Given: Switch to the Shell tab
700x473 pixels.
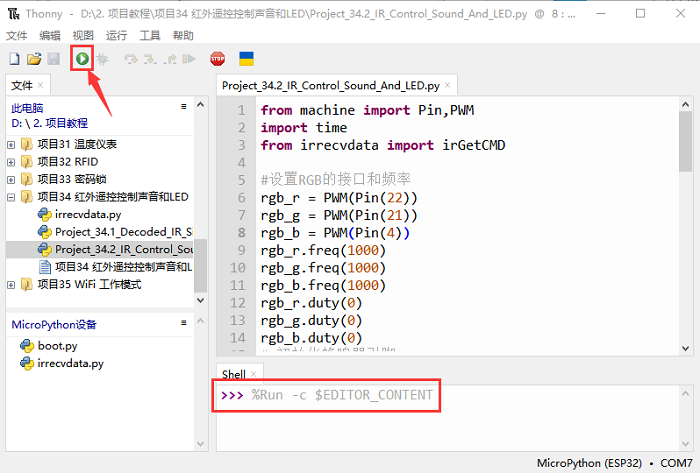Looking at the screenshot, I should tap(233, 374).
